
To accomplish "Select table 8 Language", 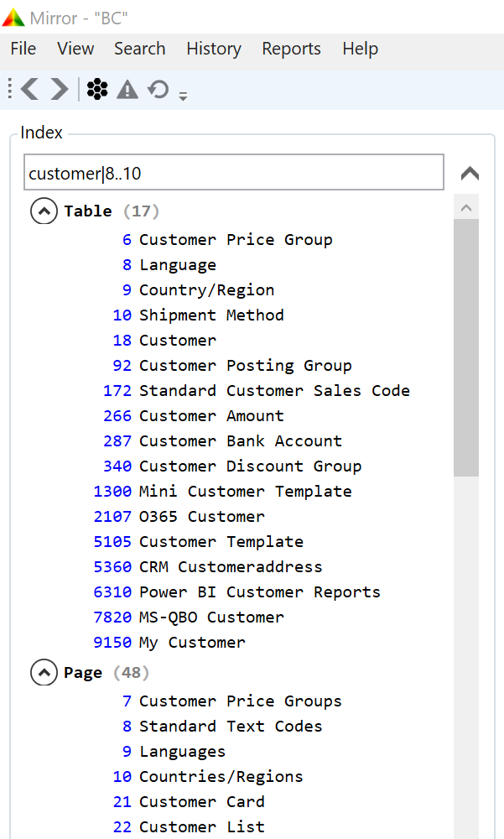I will click(x=169, y=265).
